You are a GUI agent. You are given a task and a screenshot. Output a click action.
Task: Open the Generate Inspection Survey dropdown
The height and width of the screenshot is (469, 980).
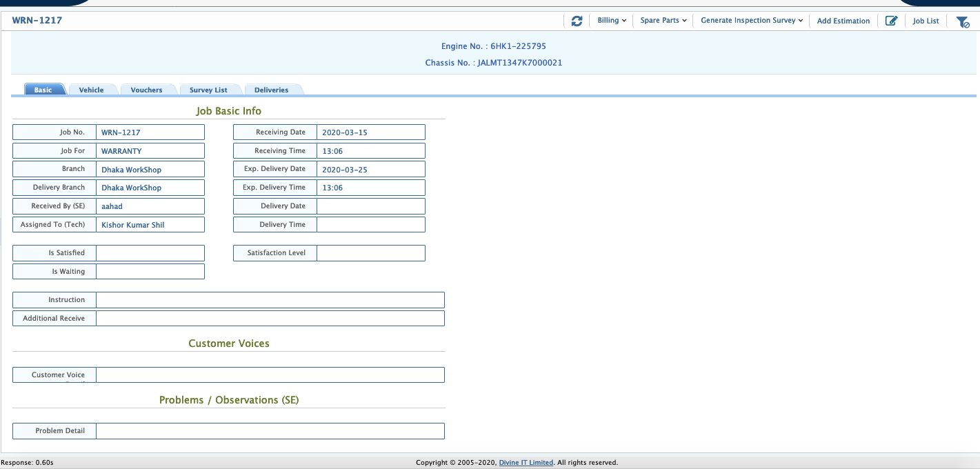750,20
